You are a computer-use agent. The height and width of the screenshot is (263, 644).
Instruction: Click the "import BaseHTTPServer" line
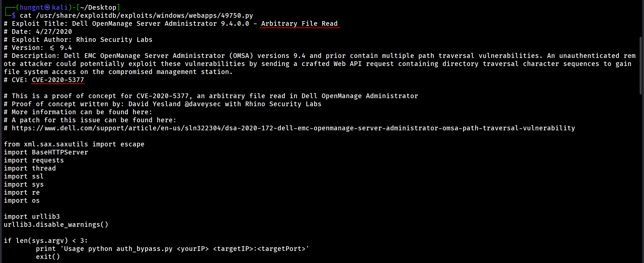46,152
